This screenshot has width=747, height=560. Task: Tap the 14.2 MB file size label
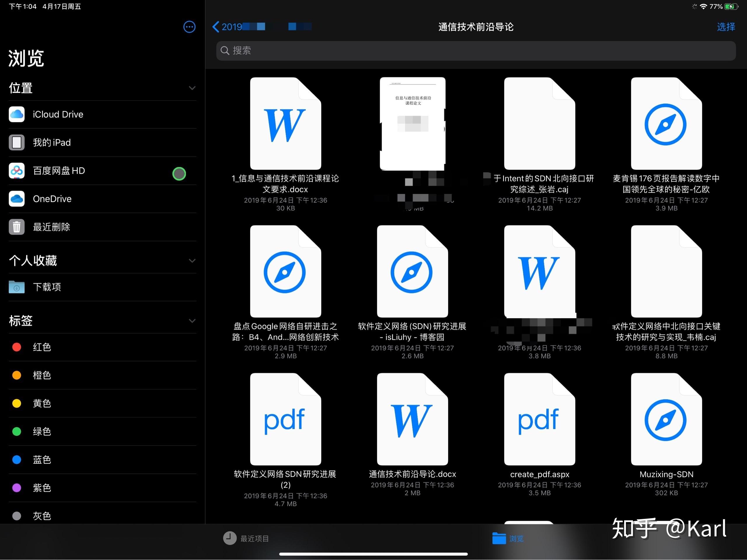(x=540, y=208)
